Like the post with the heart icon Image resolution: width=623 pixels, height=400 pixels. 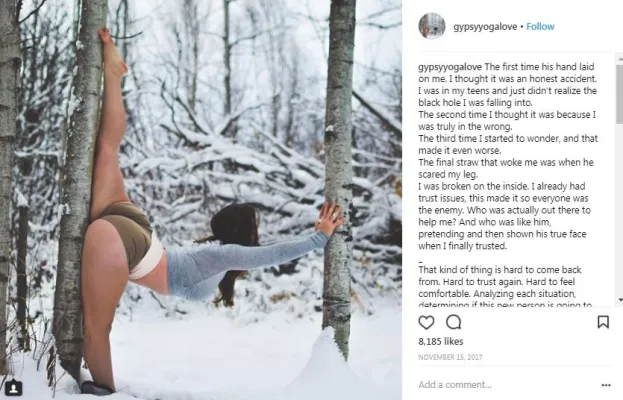(426, 322)
